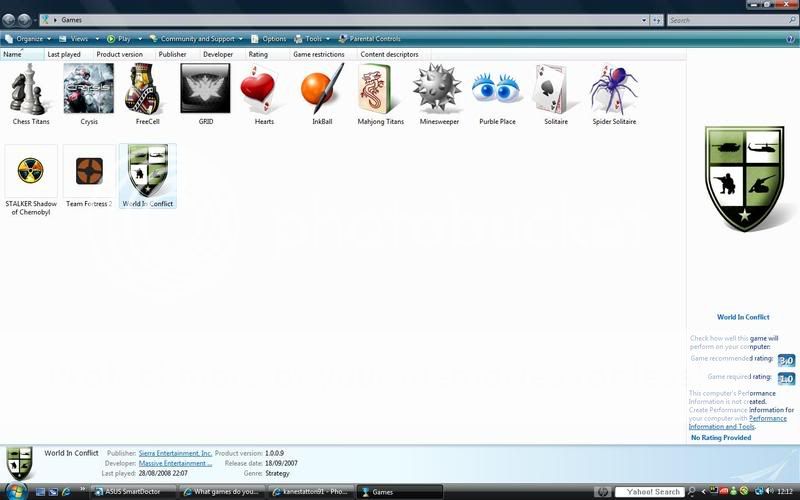
Task: Click the Options toolbar button
Action: point(269,39)
